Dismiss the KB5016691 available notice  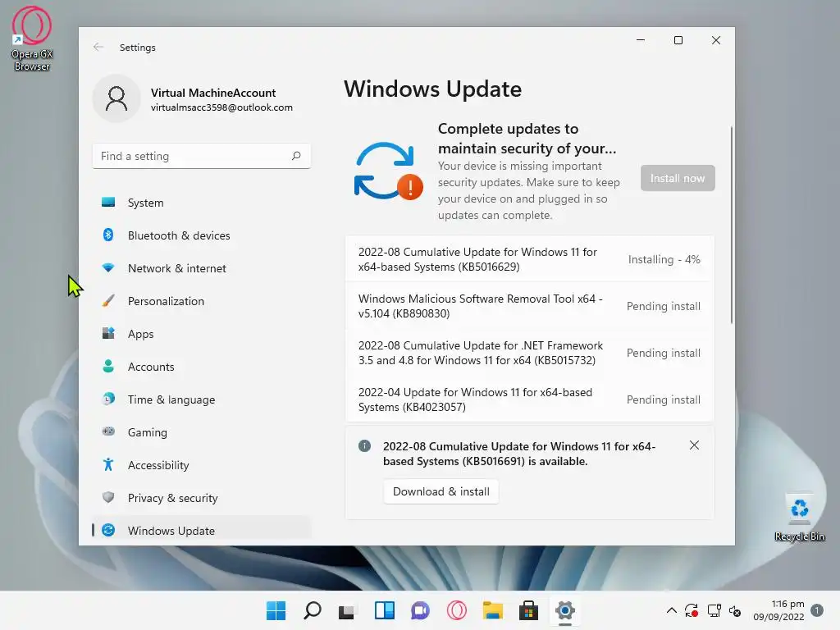click(694, 445)
